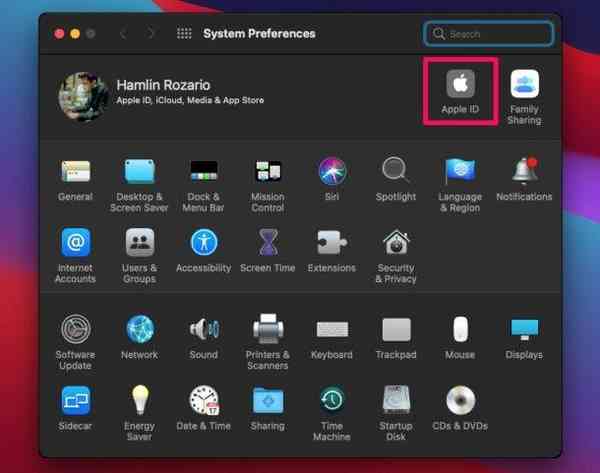Screen dimensions: 600x473
Task: Click Hamlin Rozario's profile picture
Action: tap(83, 96)
